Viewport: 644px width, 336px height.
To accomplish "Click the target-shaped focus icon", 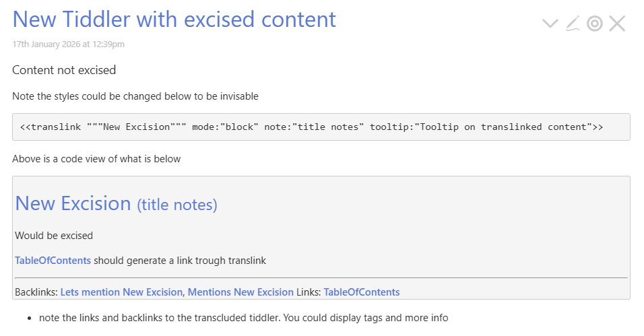I will (x=594, y=24).
